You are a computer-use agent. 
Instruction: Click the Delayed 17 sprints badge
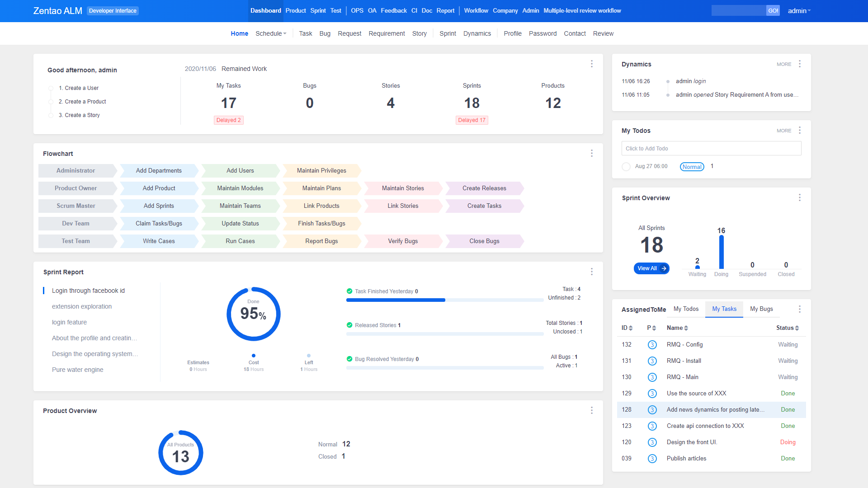coord(472,120)
